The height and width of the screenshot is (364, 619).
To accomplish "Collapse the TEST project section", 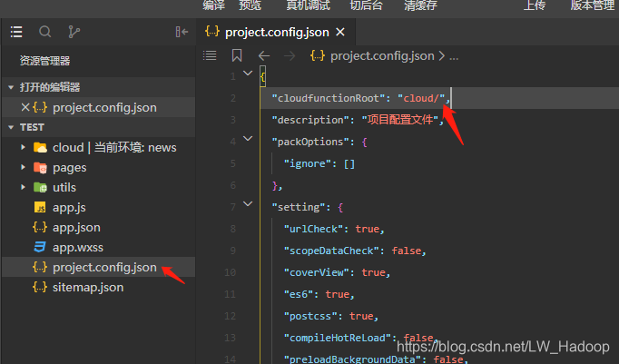I will 11,127.
